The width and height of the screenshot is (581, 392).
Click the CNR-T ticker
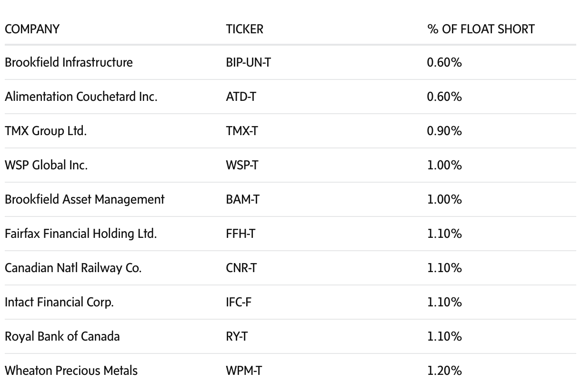[x=241, y=268]
